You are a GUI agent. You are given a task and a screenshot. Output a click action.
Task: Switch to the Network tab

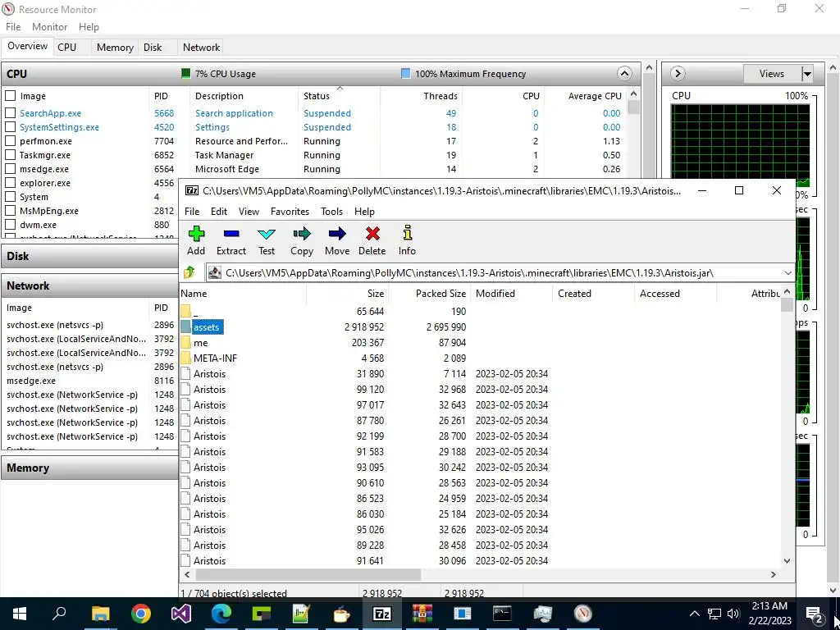click(x=201, y=47)
